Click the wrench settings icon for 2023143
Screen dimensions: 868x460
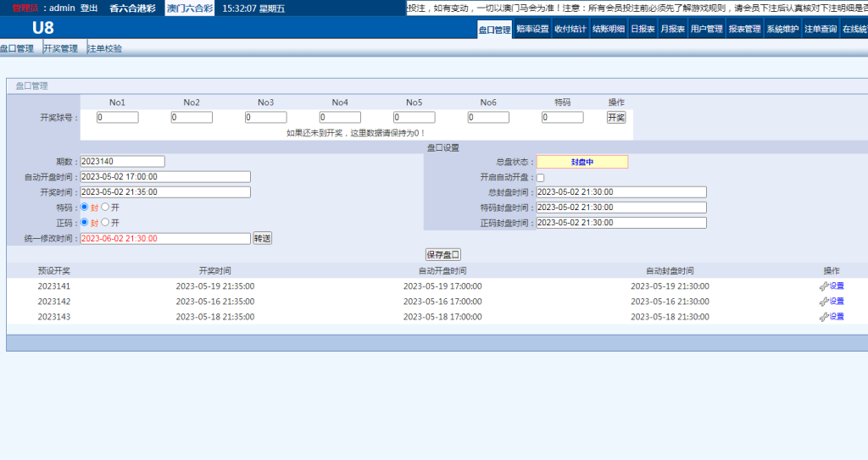pyautogui.click(x=823, y=317)
